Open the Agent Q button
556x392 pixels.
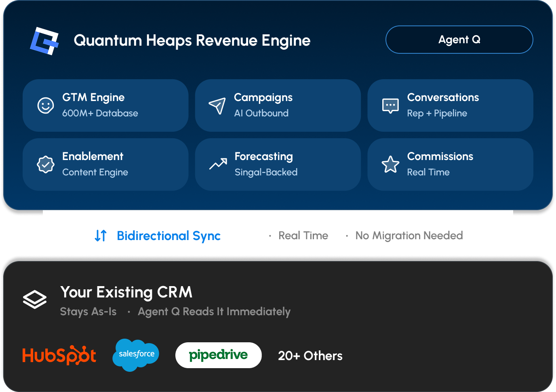(x=459, y=40)
